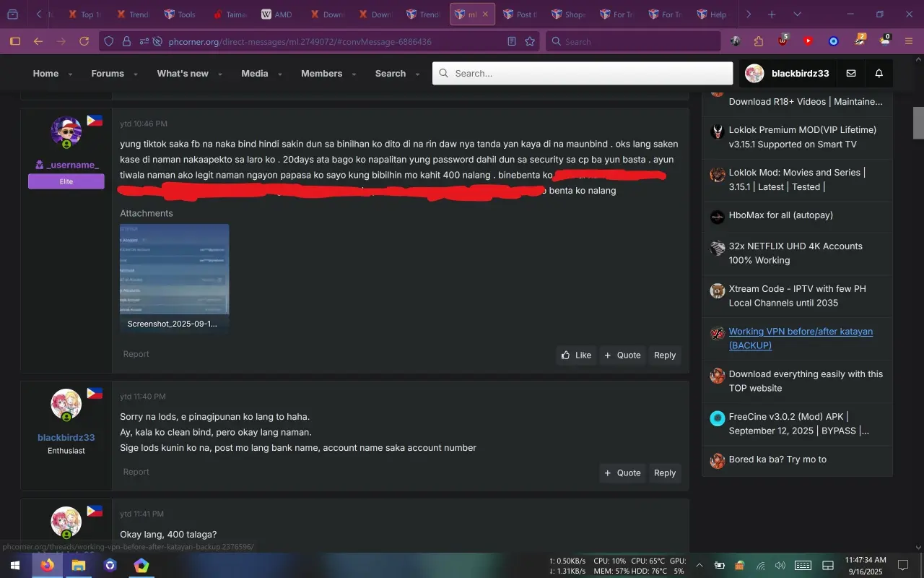Click blackbirdz33 avatar in 11:40 PM message
Screen dimensions: 924x578
point(66,405)
